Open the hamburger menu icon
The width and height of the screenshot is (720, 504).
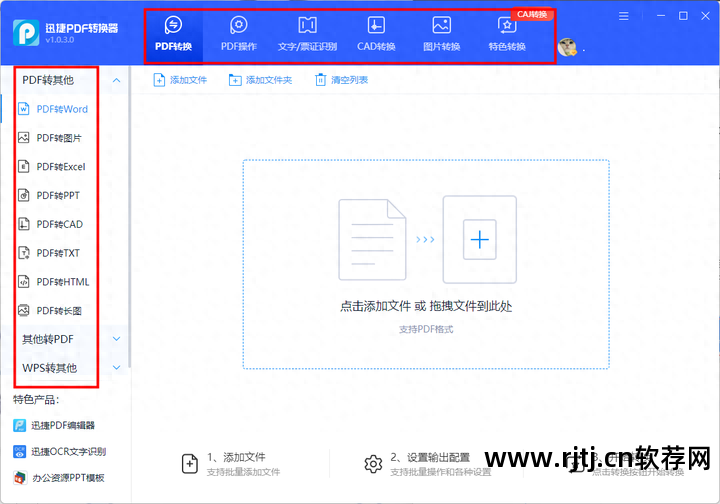pos(623,16)
